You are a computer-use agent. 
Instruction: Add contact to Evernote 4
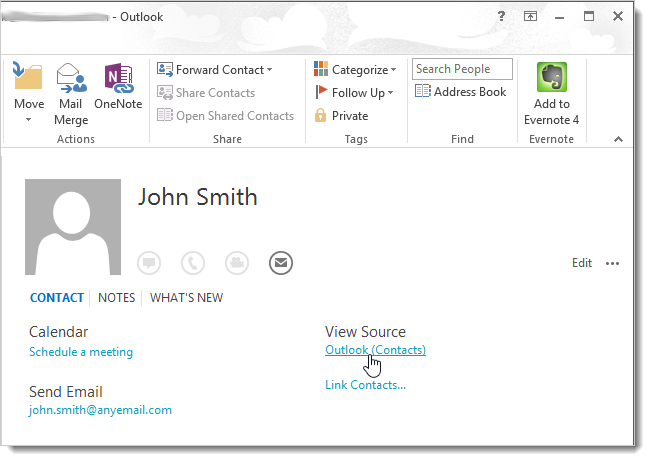tap(551, 94)
